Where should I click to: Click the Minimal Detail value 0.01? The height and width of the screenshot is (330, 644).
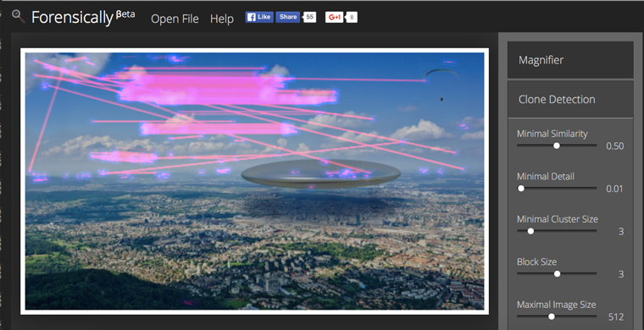pyautogui.click(x=615, y=189)
